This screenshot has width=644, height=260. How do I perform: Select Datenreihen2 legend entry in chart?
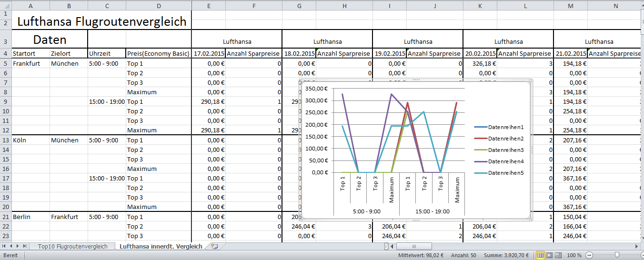pyautogui.click(x=499, y=139)
